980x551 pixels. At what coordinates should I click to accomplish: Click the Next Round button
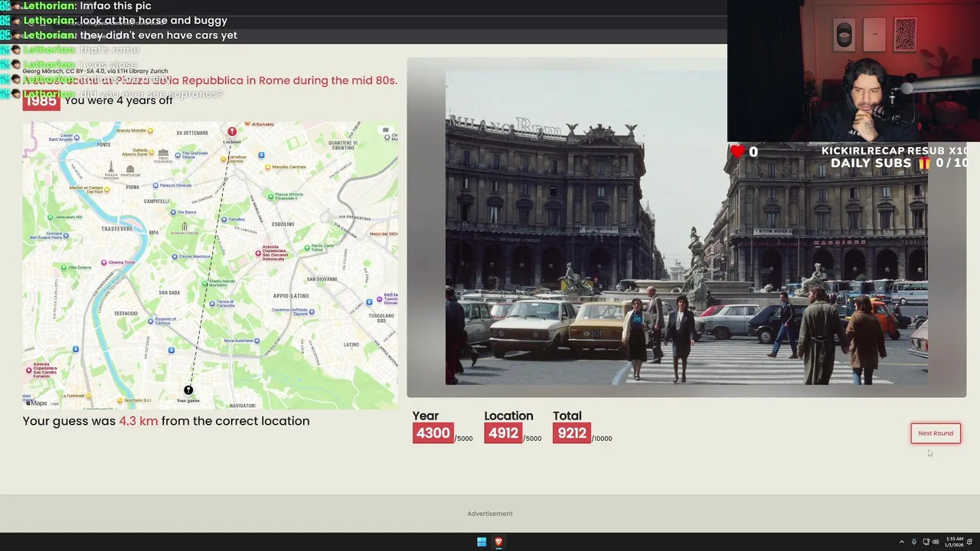pyautogui.click(x=936, y=433)
